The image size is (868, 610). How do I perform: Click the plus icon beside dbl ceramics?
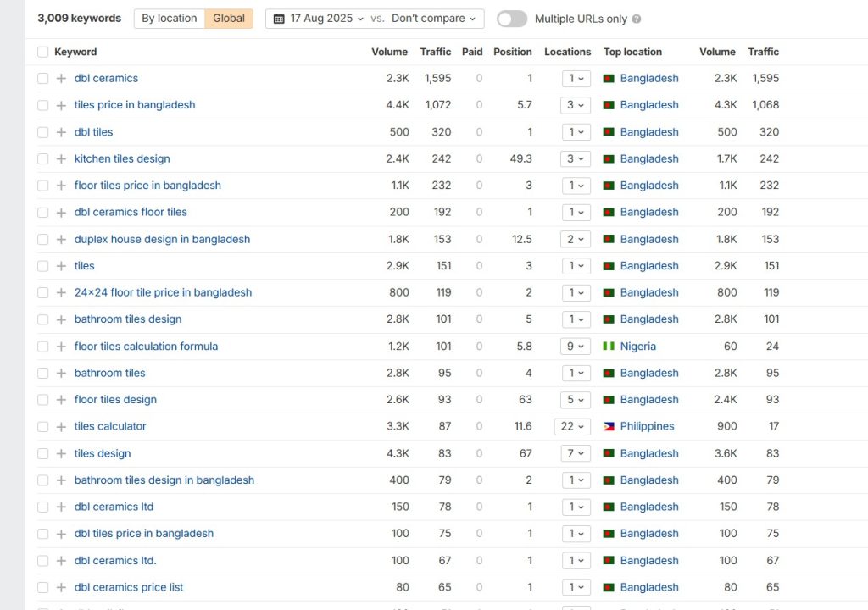pyautogui.click(x=59, y=78)
